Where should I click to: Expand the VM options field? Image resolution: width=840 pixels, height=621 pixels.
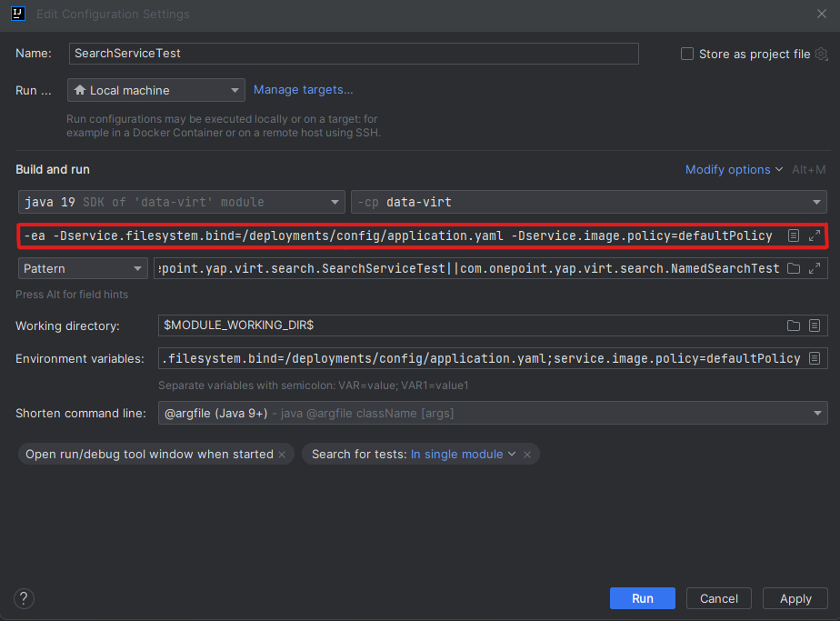point(815,235)
